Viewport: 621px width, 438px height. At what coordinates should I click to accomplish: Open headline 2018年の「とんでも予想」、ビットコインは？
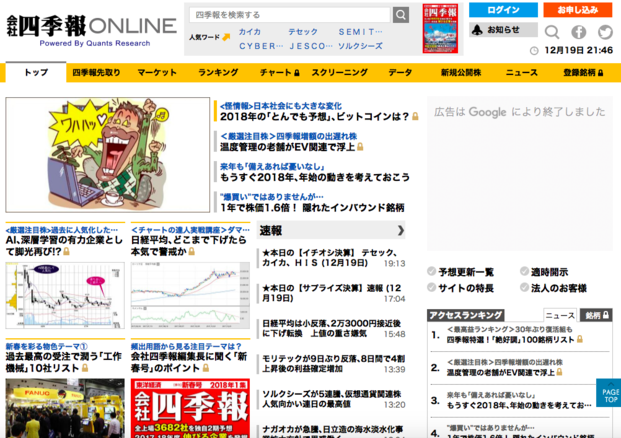[314, 116]
